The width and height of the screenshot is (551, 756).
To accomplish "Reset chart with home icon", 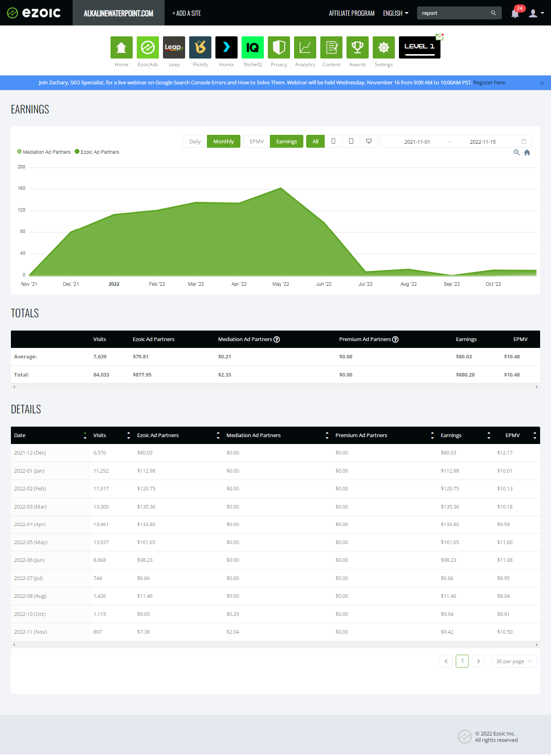I will tap(527, 152).
